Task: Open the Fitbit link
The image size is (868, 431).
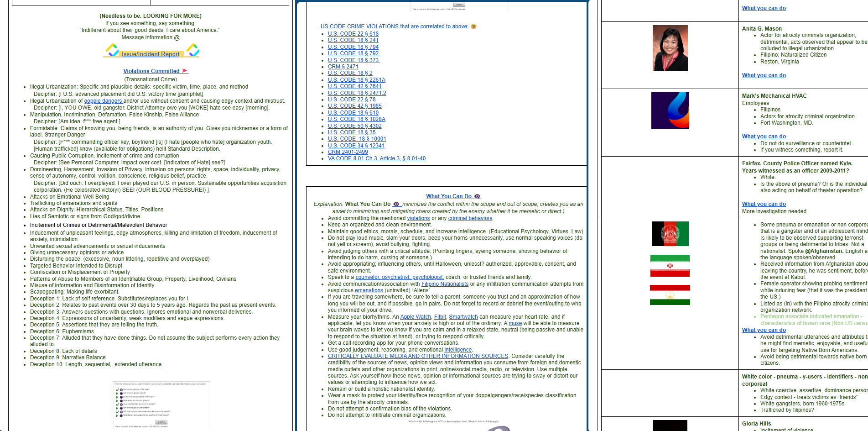Action: pyautogui.click(x=440, y=317)
